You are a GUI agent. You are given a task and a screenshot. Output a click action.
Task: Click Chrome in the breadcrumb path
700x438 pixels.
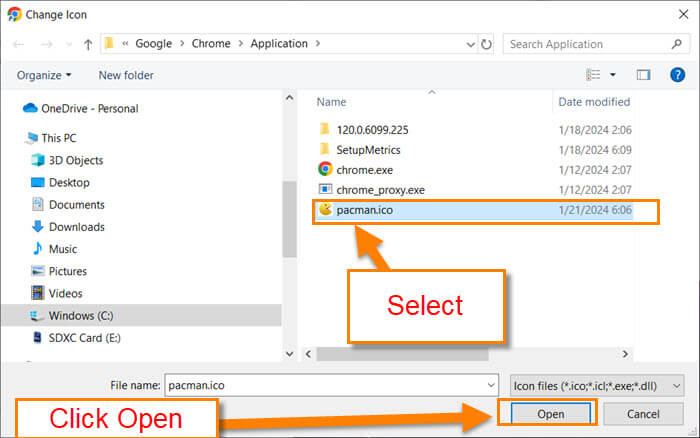(211, 44)
